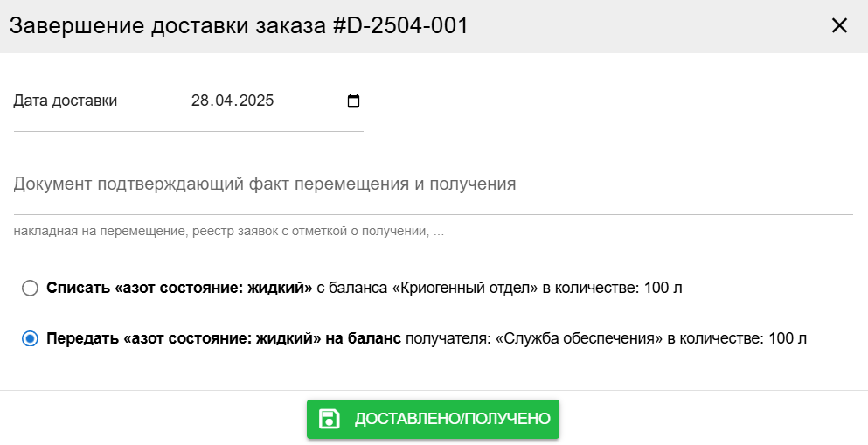Select the day part «28» of the date
868x445 pixels.
198,101
